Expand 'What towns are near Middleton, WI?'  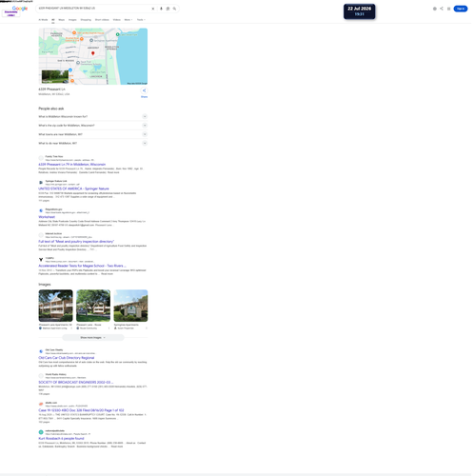pyautogui.click(x=93, y=134)
